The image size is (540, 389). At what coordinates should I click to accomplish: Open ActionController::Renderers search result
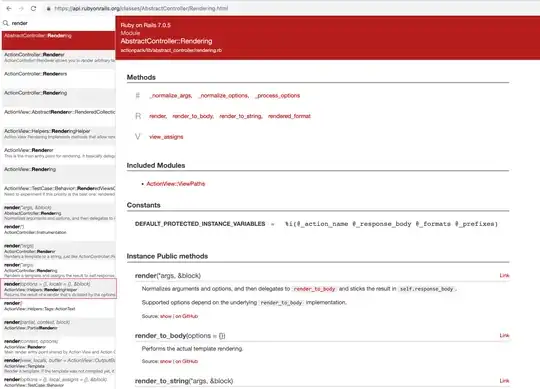click(x=59, y=77)
